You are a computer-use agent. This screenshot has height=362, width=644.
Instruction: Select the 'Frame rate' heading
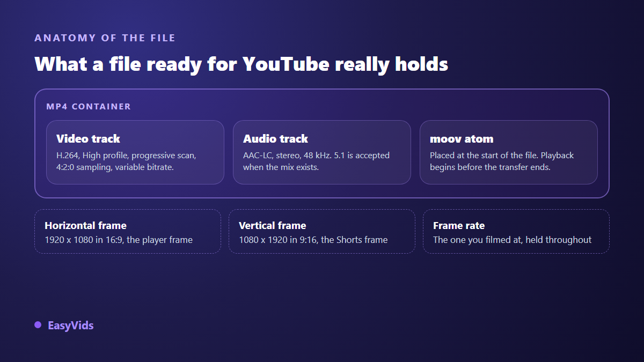coord(459,225)
